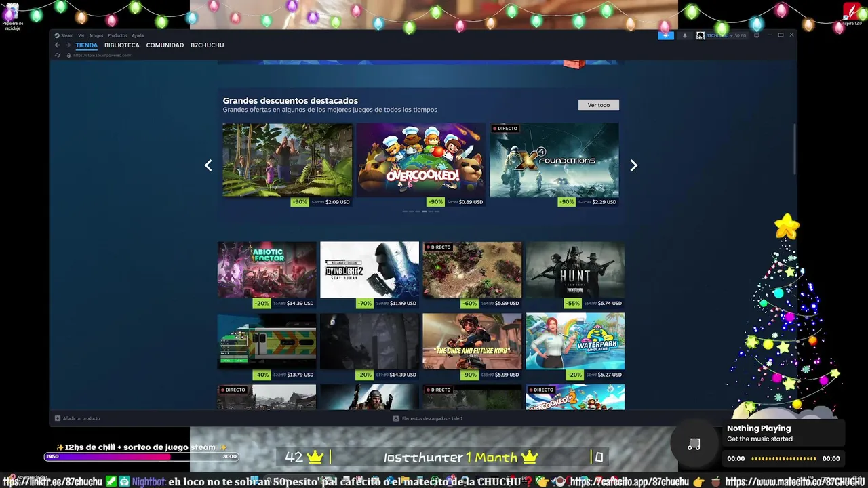Open the Ver menu
The width and height of the screenshot is (868, 488).
[x=81, y=35]
